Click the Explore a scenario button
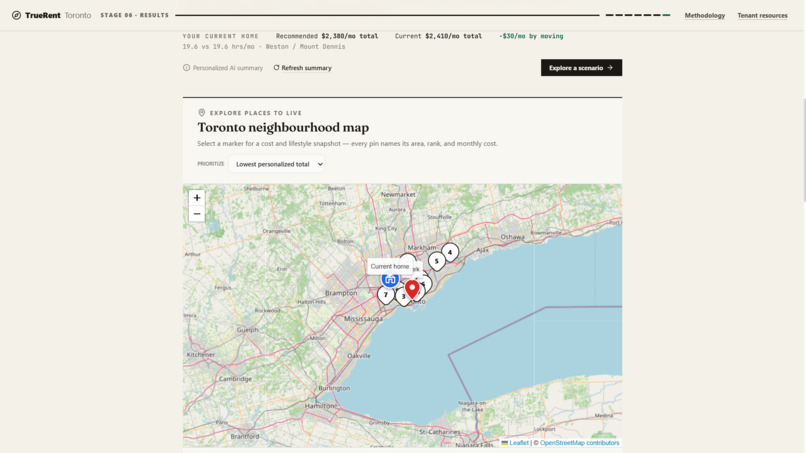 pyautogui.click(x=581, y=67)
